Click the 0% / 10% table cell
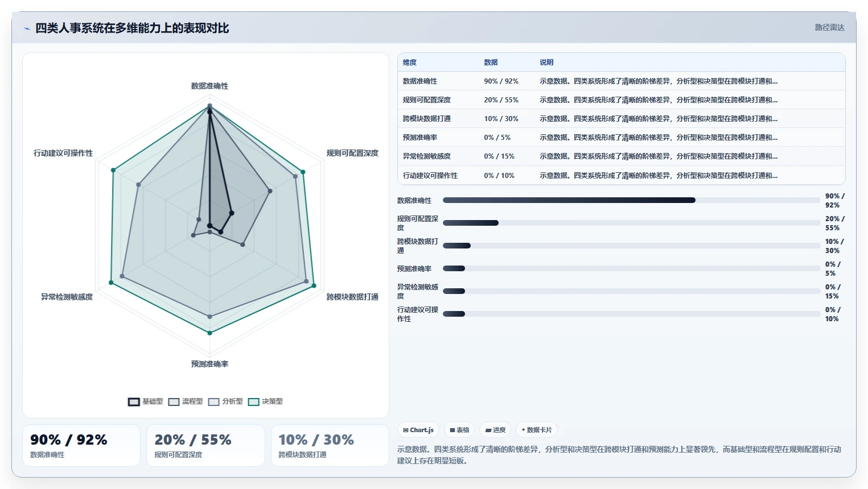This screenshot has height=489, width=868. point(499,176)
